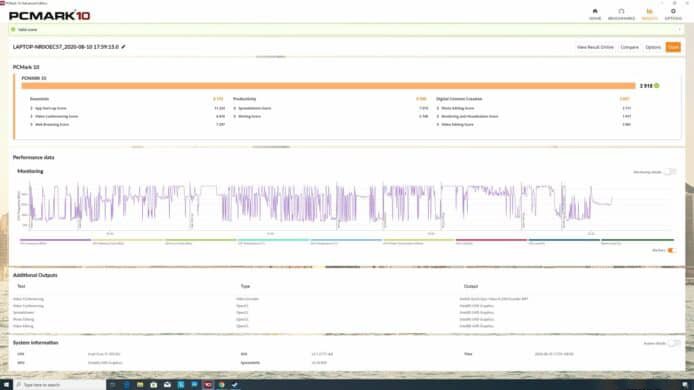Expand Writing Score details
Screen dimensions: 694x390
235,116
